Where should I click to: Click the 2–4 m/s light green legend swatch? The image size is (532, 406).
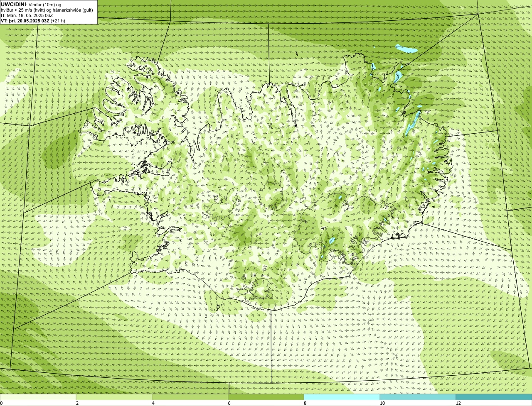coord(114,397)
